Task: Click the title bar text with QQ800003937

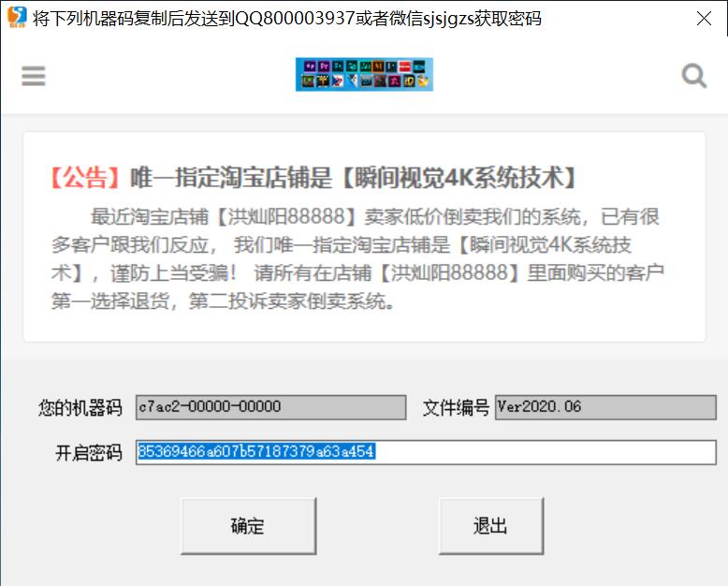Action: pos(286,19)
